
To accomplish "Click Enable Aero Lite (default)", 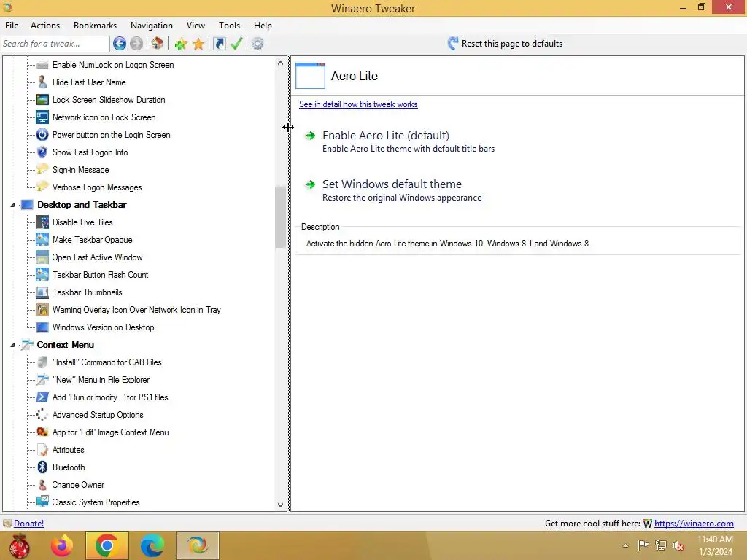I will 386,136.
